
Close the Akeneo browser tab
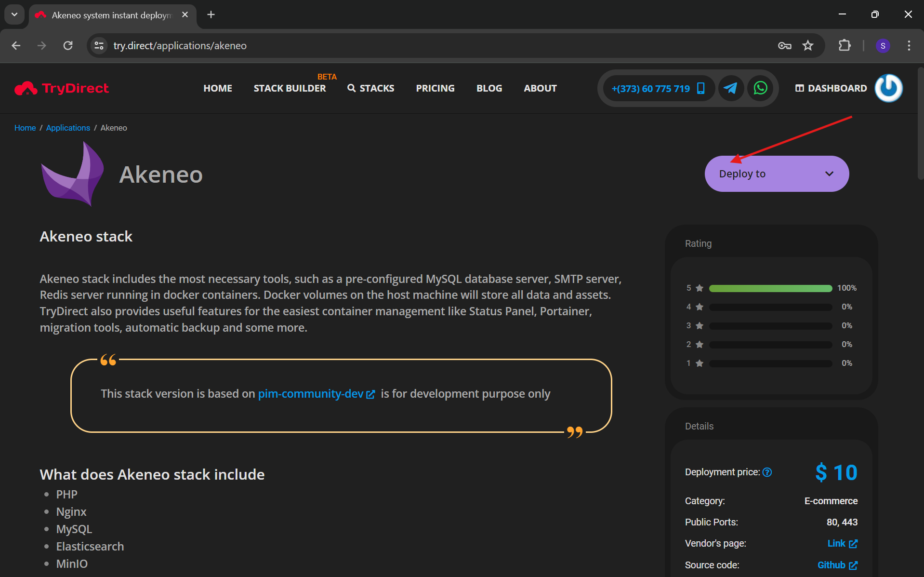[x=185, y=14]
